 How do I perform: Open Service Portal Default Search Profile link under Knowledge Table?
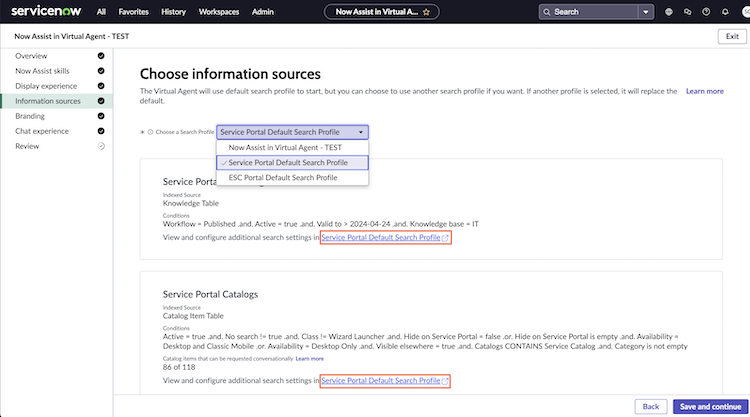tap(385, 237)
